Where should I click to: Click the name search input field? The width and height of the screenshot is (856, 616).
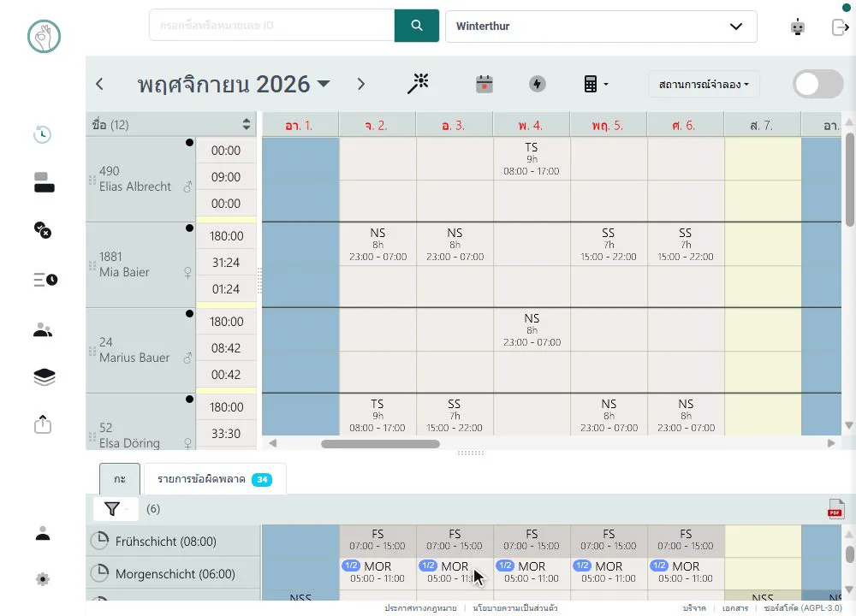pos(272,25)
